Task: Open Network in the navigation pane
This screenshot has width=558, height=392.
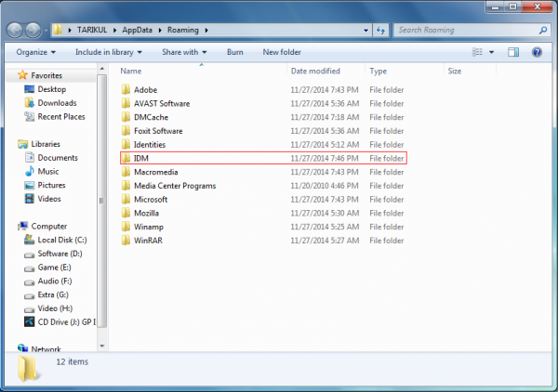Action: 46,349
